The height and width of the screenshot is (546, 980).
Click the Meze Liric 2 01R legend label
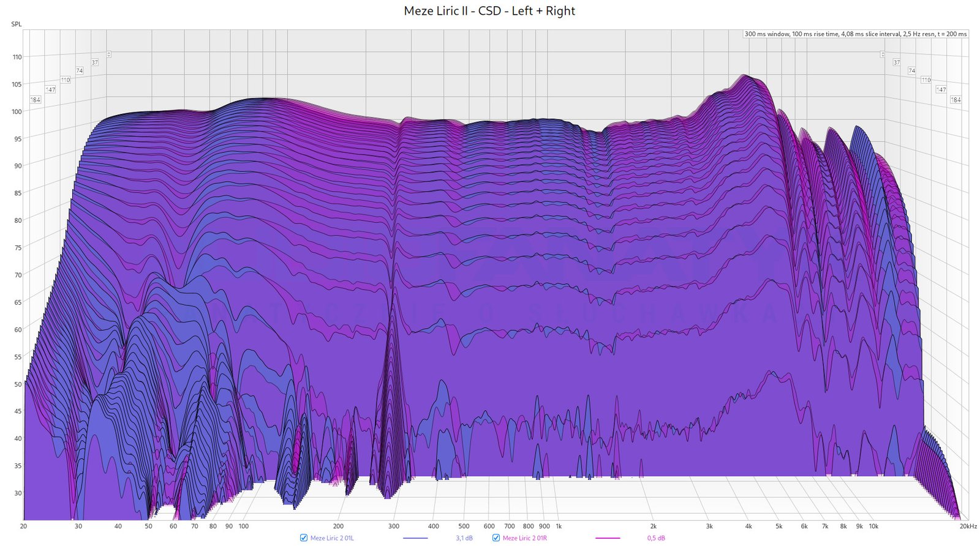pyautogui.click(x=524, y=538)
